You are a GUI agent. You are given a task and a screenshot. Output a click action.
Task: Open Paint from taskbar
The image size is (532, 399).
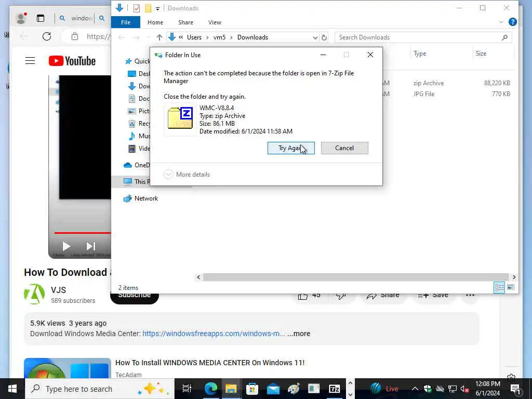[x=294, y=389]
